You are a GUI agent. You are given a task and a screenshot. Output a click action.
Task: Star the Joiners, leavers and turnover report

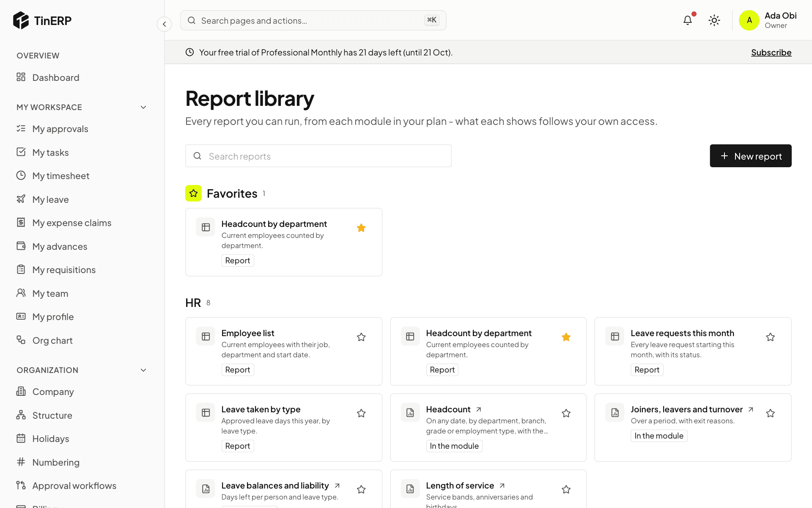[771, 413]
